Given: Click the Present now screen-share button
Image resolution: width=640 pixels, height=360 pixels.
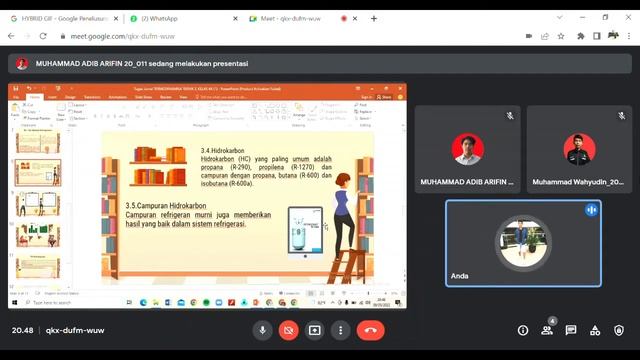Looking at the screenshot, I should [314, 330].
